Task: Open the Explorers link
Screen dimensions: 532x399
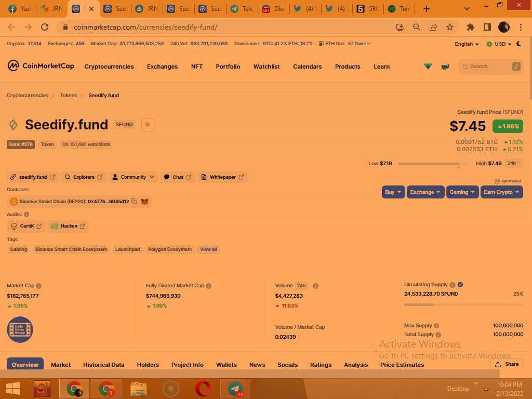Action: 84,177
